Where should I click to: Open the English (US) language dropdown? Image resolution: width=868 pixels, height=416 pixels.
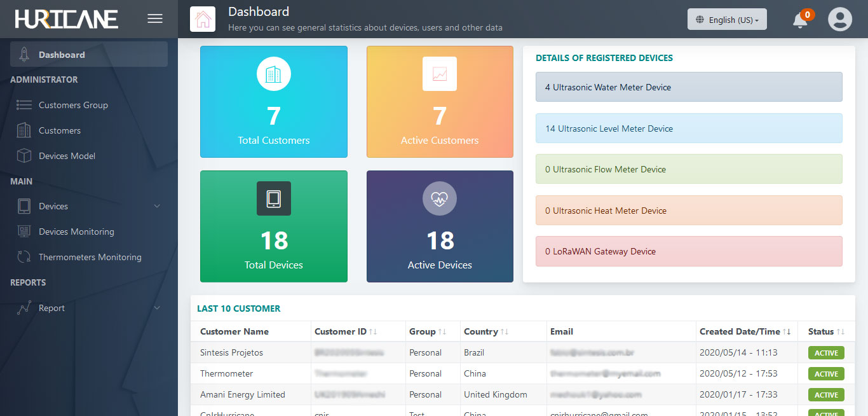(x=727, y=20)
